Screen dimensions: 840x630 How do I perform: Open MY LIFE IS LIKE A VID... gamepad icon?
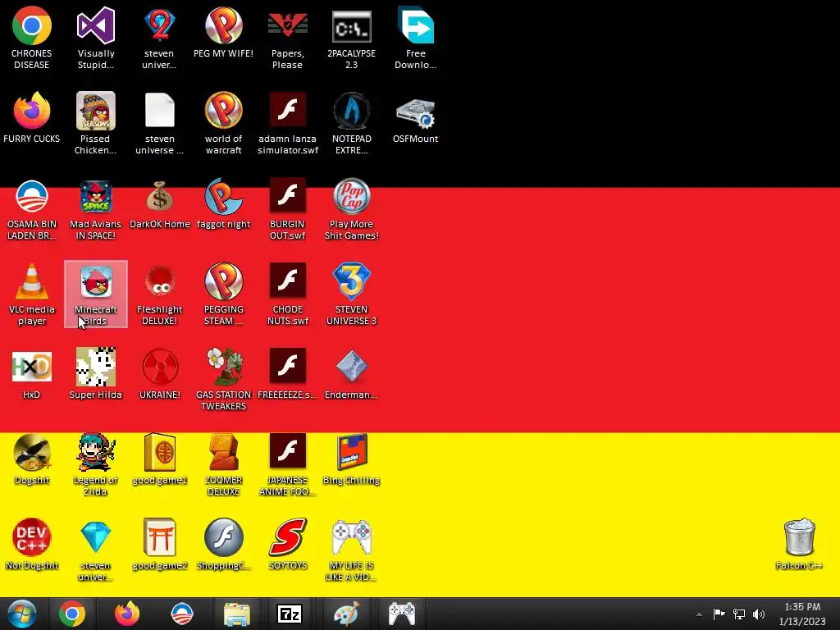pyautogui.click(x=351, y=537)
